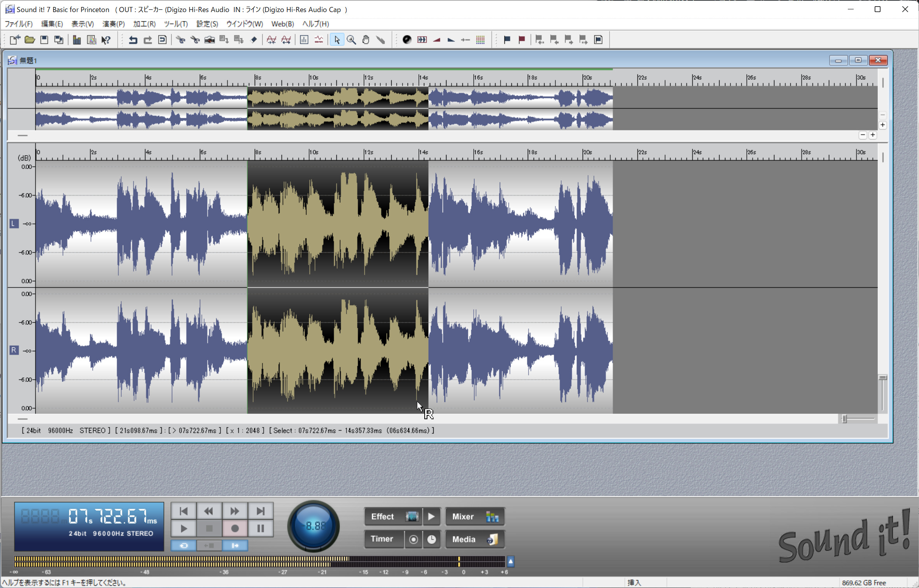Click the overview horizontal zoom plus button
The height and width of the screenshot is (588, 919).
[x=873, y=135]
